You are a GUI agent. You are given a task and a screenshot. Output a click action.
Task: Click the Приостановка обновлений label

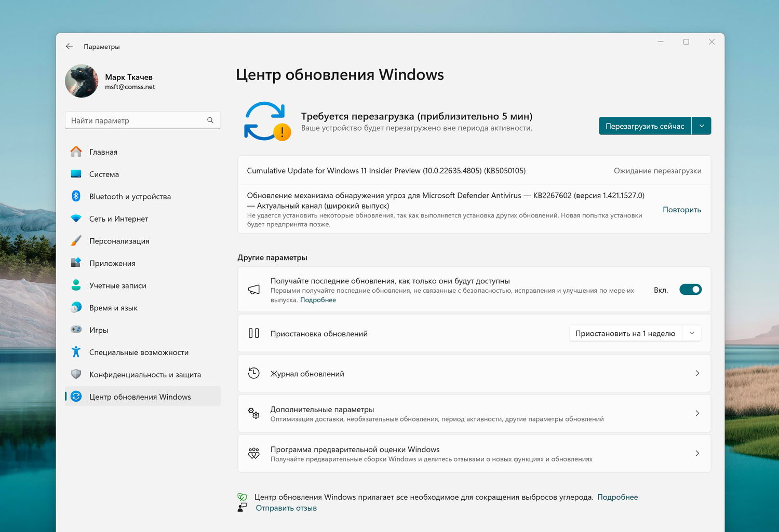click(319, 334)
